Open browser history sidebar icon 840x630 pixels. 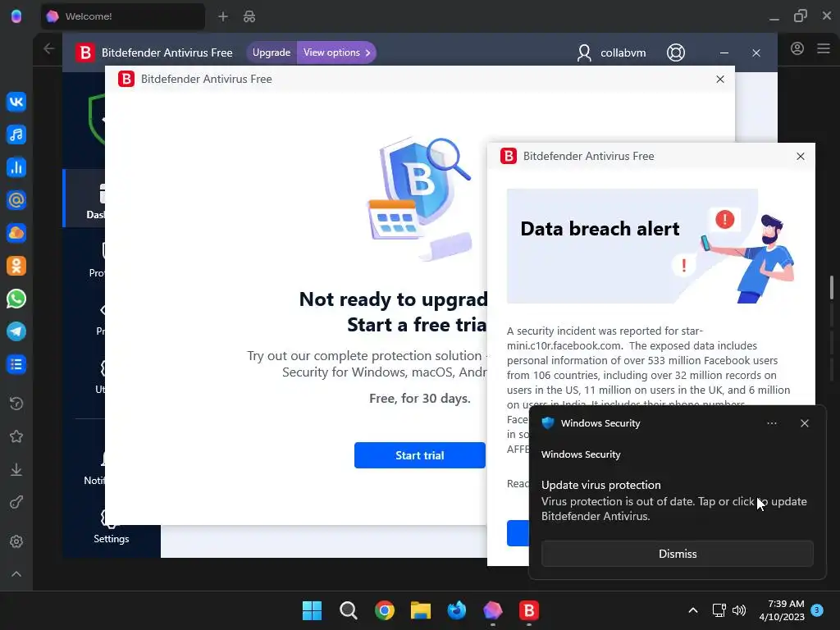tap(16, 404)
